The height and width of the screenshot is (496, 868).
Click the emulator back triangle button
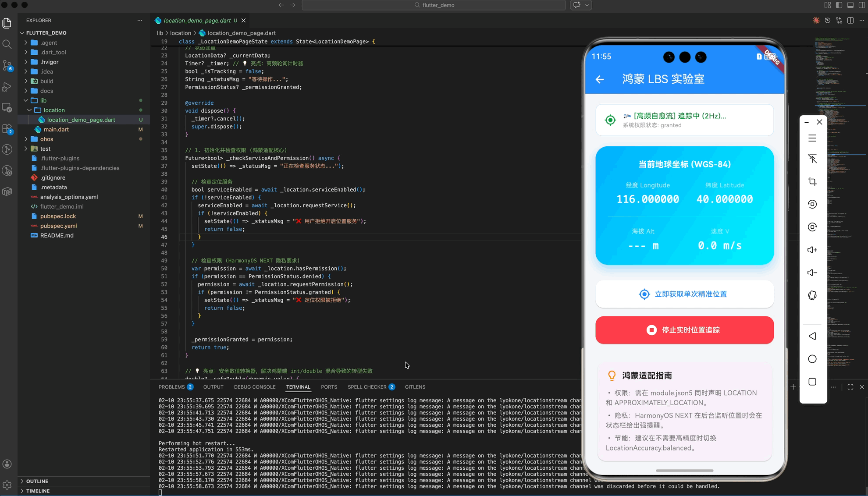coord(812,336)
